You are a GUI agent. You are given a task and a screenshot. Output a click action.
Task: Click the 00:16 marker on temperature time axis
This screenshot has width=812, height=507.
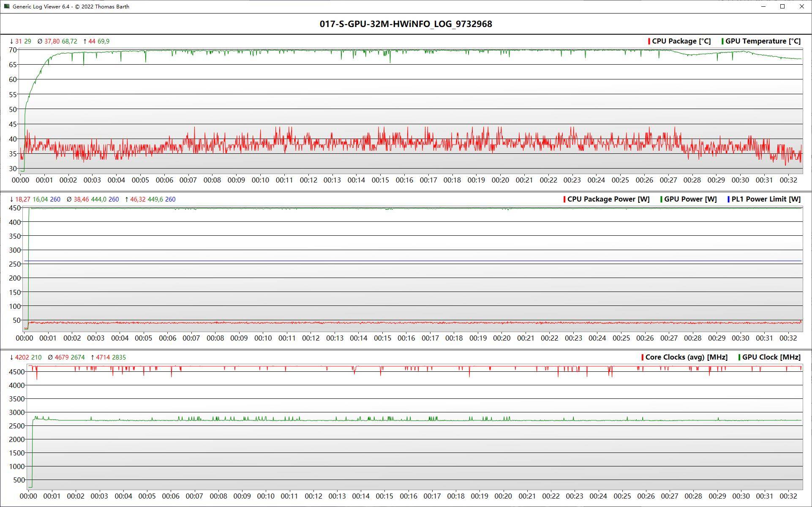pyautogui.click(x=404, y=180)
